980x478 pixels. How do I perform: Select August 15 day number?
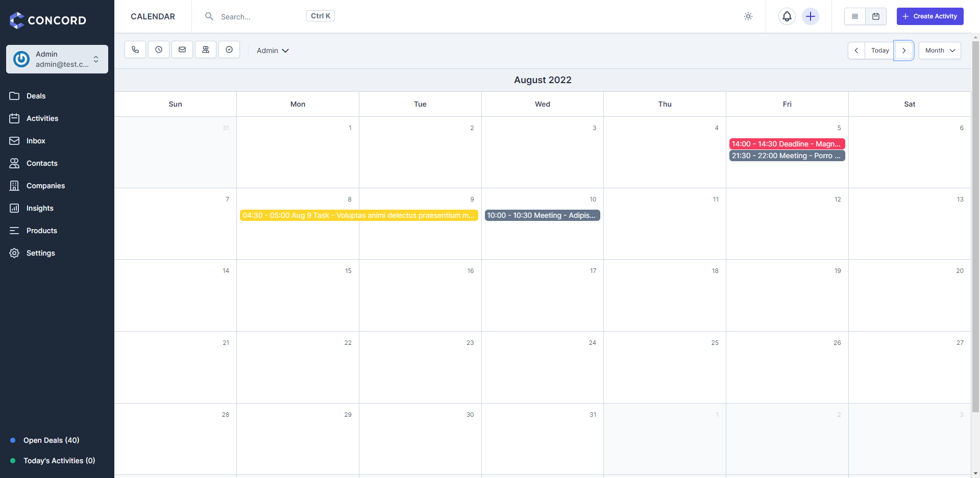[348, 271]
